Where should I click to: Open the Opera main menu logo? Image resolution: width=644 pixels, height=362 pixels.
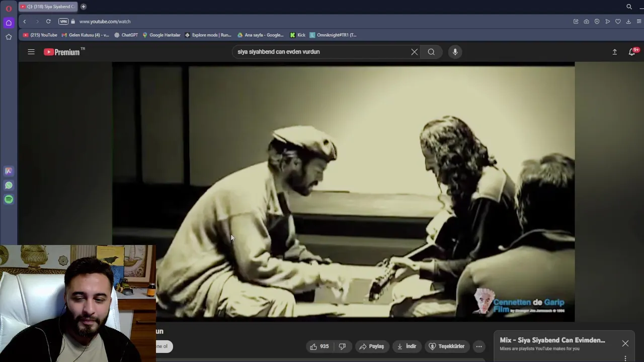9,8
